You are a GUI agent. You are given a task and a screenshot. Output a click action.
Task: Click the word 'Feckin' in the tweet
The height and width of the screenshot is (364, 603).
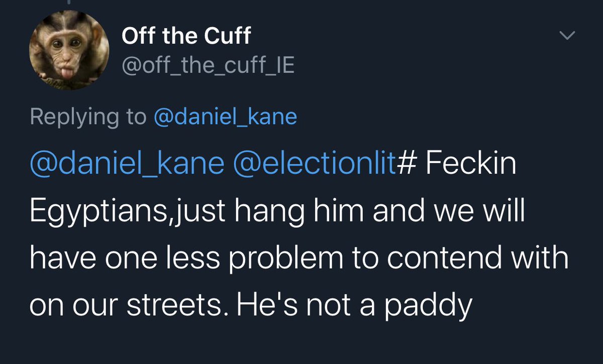471,165
